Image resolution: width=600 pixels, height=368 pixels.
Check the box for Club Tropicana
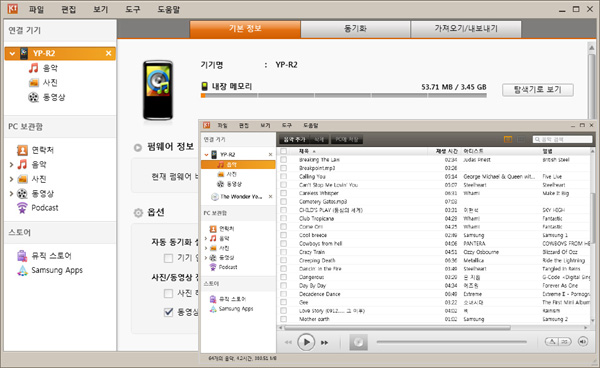[284, 218]
